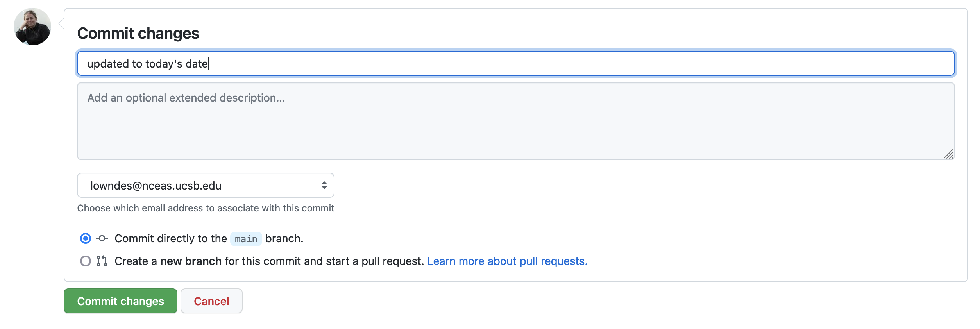The height and width of the screenshot is (329, 980).
Task: Click the up-down arrows on the email selector
Action: (x=324, y=185)
